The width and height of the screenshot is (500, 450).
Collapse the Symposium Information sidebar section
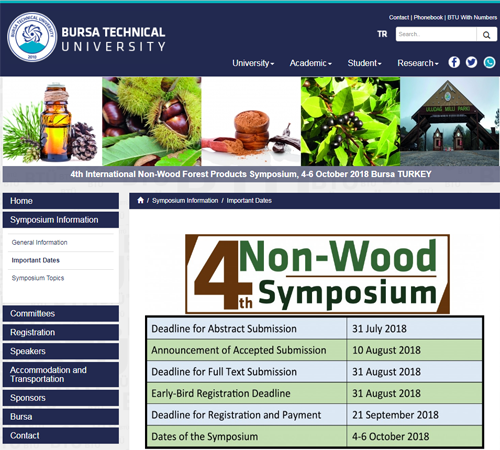coord(61,220)
